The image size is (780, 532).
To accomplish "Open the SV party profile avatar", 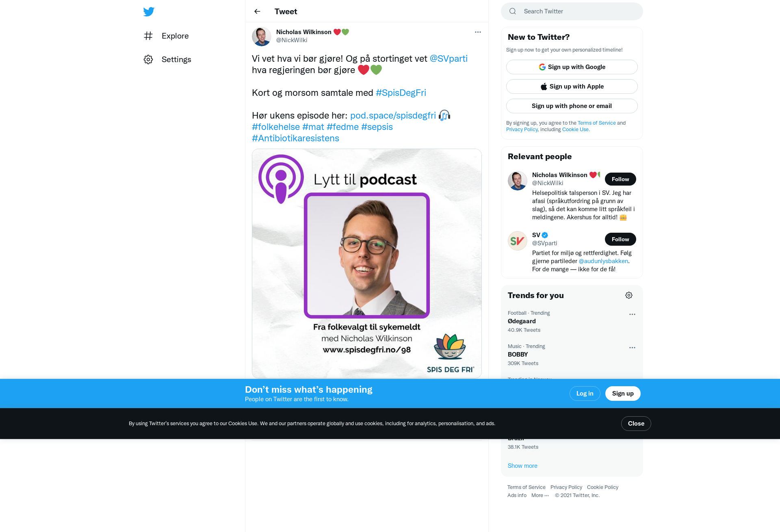I will (x=518, y=241).
